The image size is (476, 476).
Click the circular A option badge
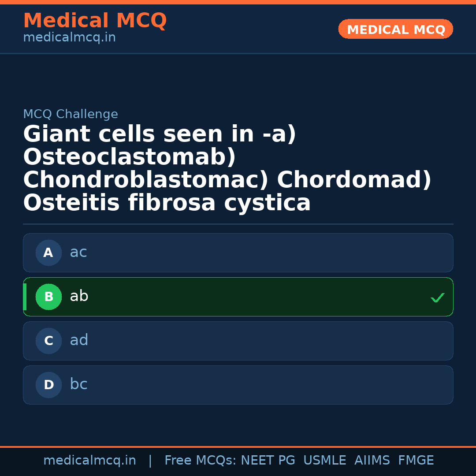coord(48,253)
